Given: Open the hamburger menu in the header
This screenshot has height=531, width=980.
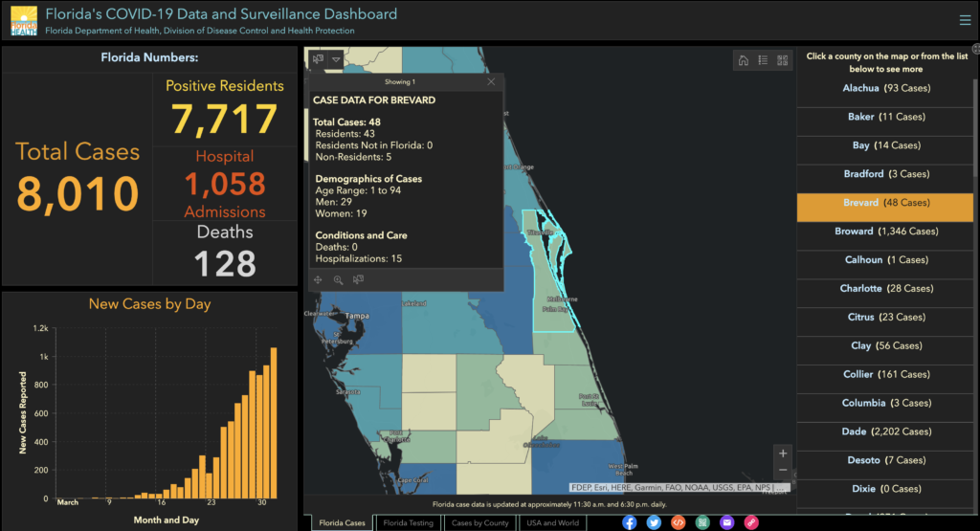Looking at the screenshot, I should pos(964,20).
